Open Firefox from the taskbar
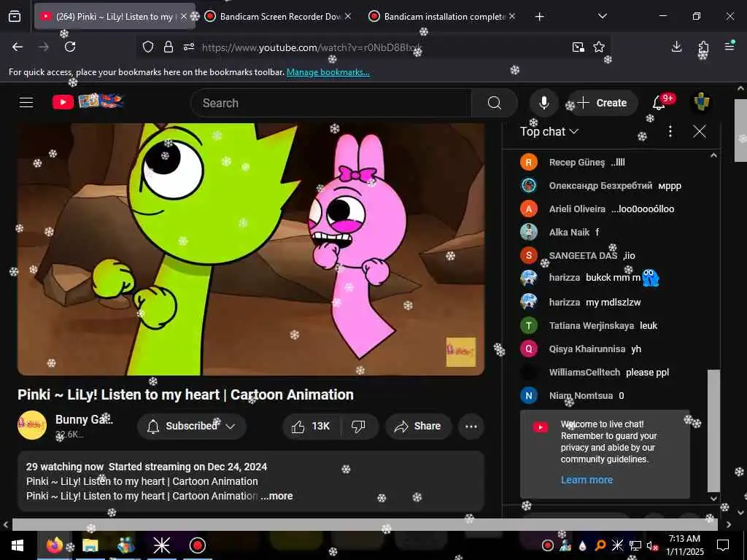Screen dimensions: 747x560 click(55, 545)
